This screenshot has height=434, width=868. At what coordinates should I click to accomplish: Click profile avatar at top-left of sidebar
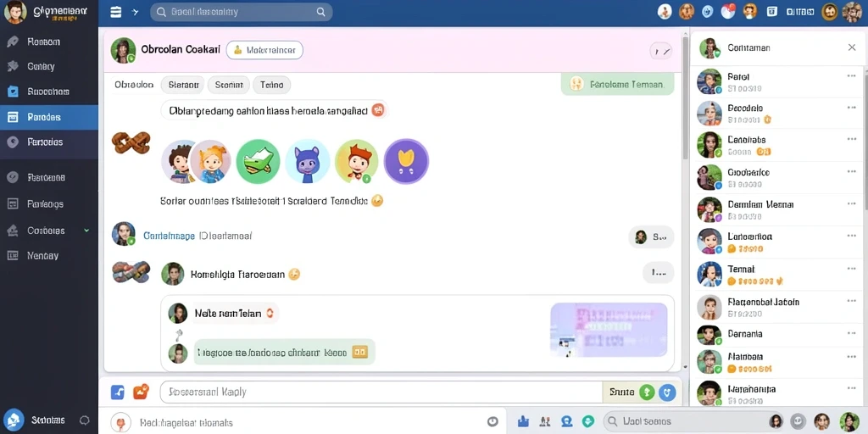[x=15, y=12]
